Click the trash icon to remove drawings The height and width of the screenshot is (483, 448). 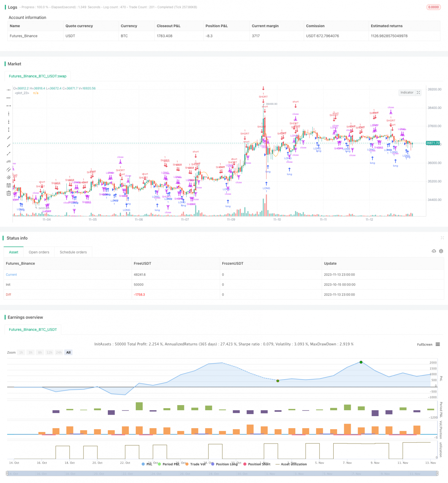point(9,193)
